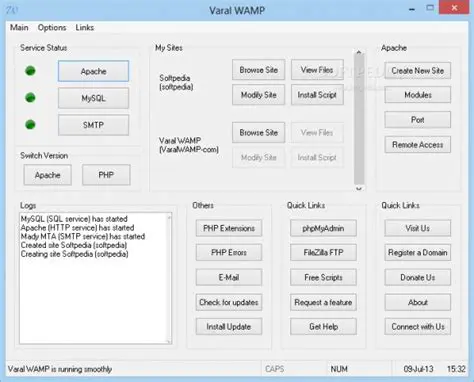Select log line 'Apache (HTTP service) has started'
Viewport: 474px width, 382px height.
click(77, 228)
